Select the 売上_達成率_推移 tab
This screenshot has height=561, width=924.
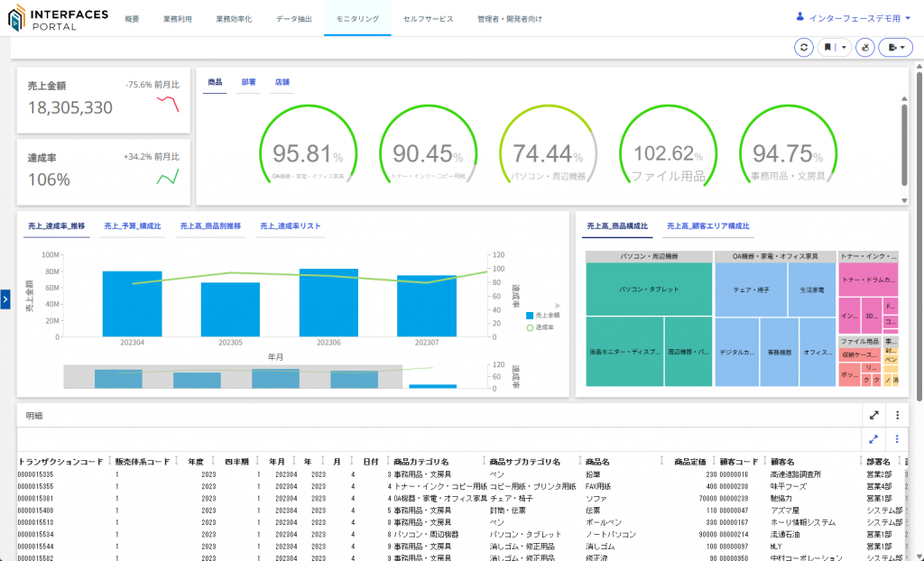(x=57, y=226)
